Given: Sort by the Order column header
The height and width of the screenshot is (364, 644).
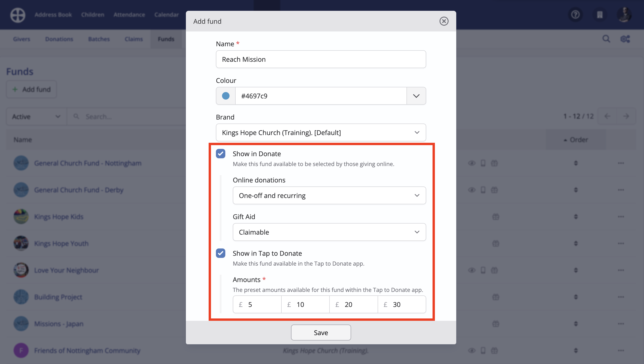Looking at the screenshot, I should click(576, 139).
